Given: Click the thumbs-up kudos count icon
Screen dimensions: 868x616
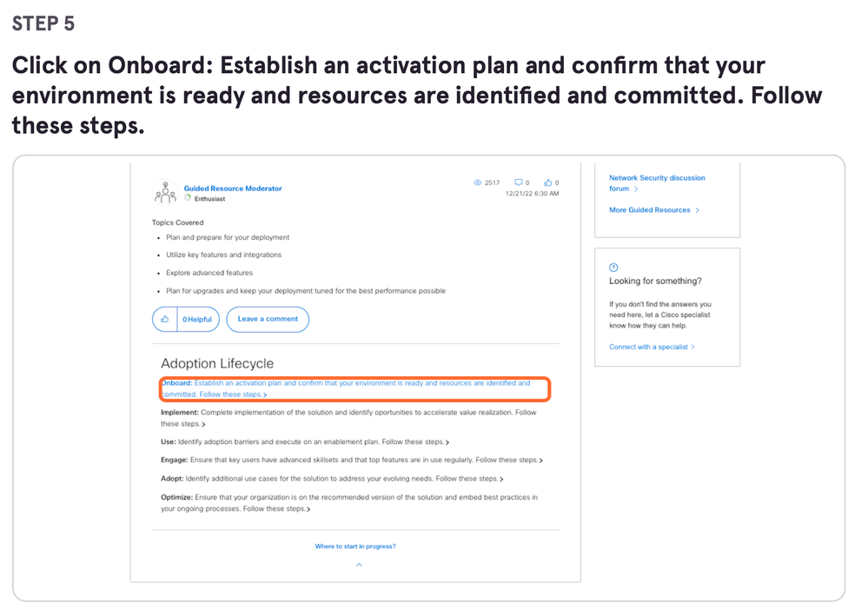Looking at the screenshot, I should pos(547,182).
